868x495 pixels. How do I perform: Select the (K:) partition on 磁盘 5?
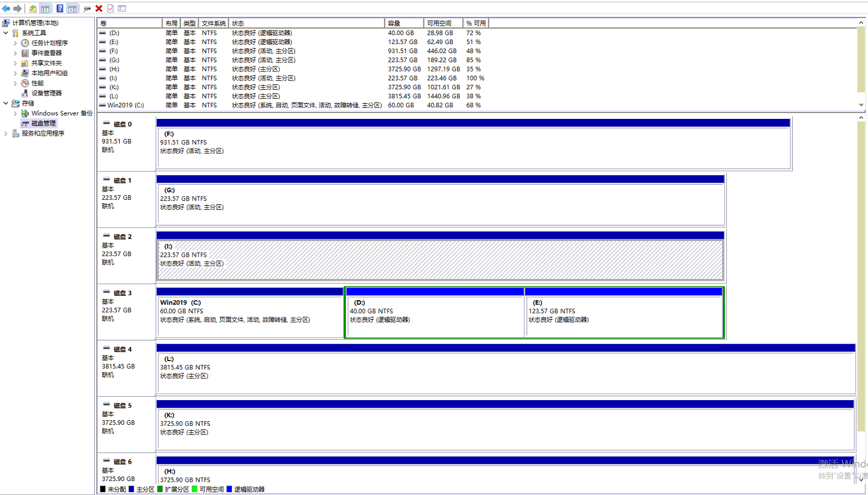click(505, 429)
